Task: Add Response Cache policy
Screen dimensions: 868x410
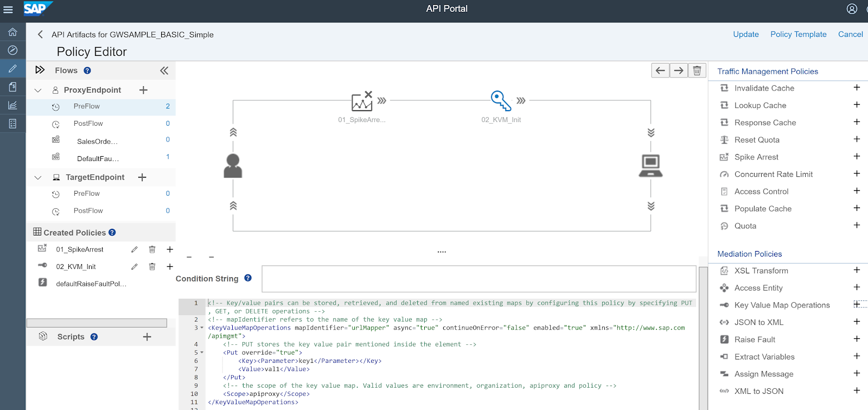Action: (857, 122)
